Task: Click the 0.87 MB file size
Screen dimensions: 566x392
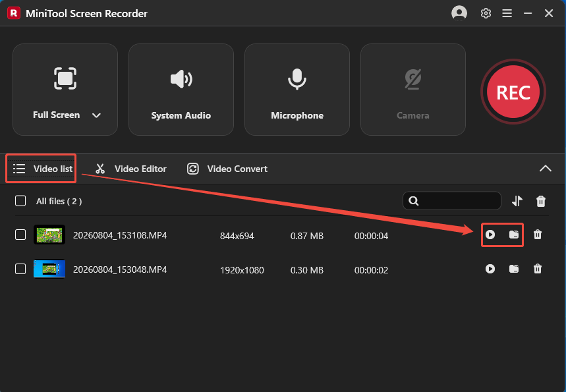Action: (x=307, y=236)
